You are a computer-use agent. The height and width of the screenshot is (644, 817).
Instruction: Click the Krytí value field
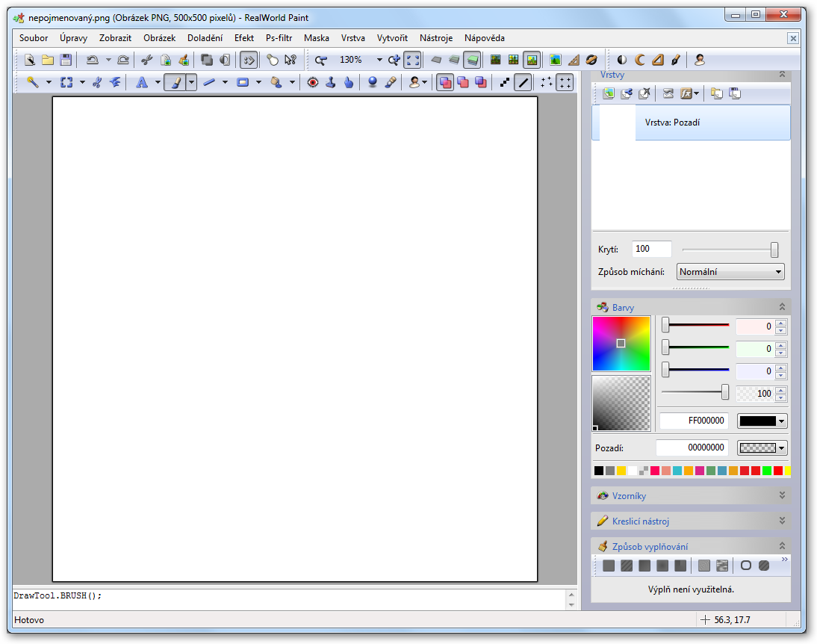click(x=651, y=249)
